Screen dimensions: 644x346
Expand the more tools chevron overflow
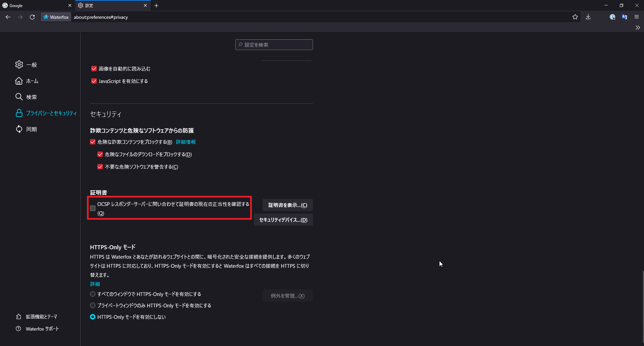click(x=638, y=28)
